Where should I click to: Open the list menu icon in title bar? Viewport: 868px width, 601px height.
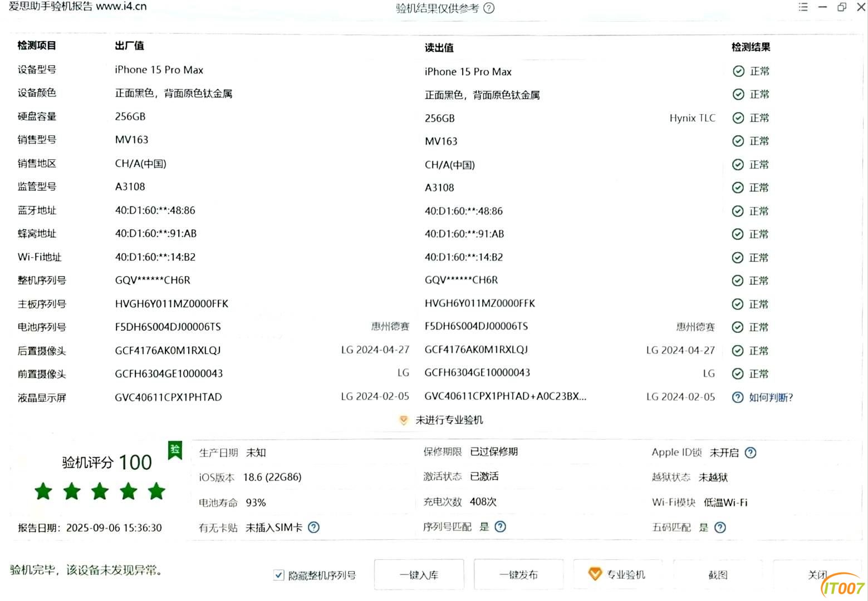pos(803,7)
